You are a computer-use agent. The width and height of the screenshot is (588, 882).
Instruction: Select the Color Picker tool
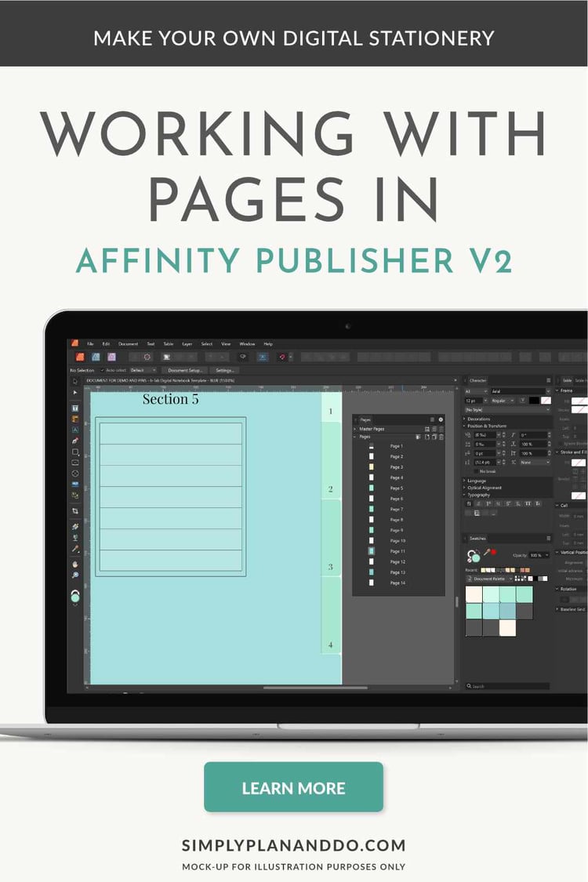[74, 549]
